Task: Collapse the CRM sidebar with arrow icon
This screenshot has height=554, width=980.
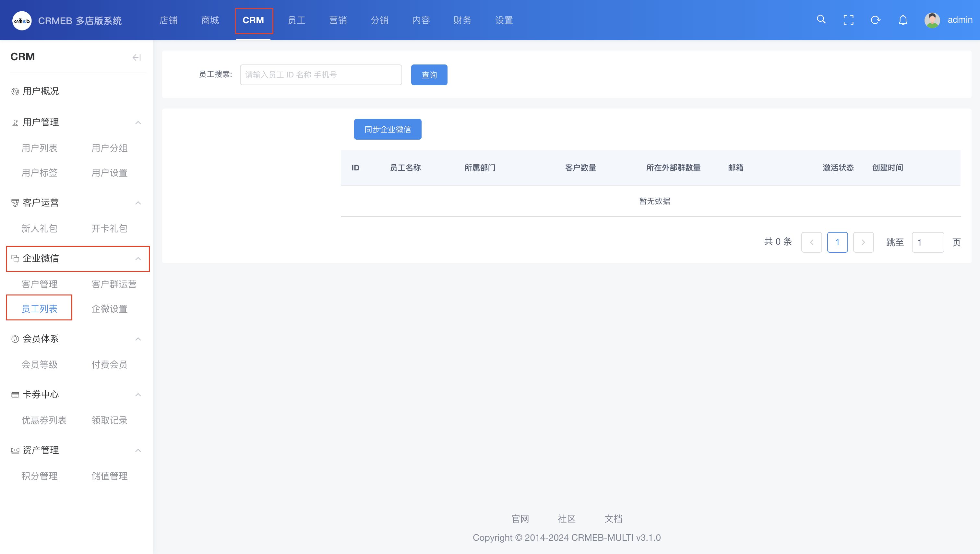Action: (x=136, y=57)
